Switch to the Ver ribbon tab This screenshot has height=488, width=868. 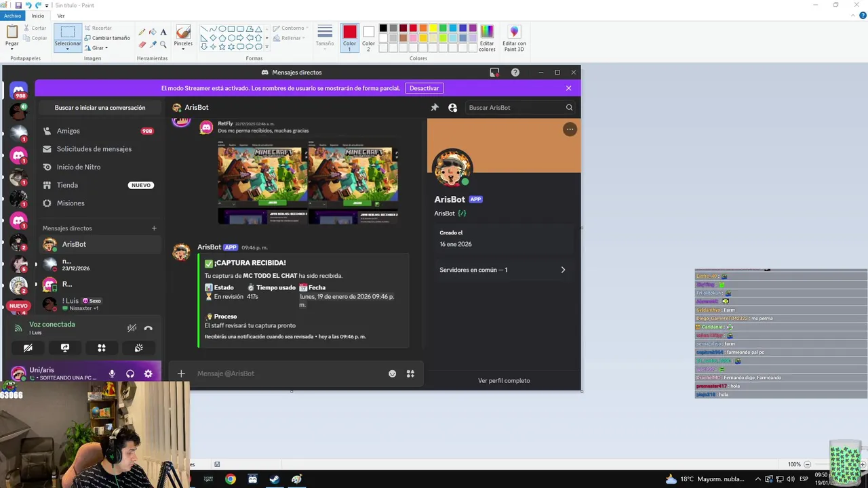(x=61, y=16)
